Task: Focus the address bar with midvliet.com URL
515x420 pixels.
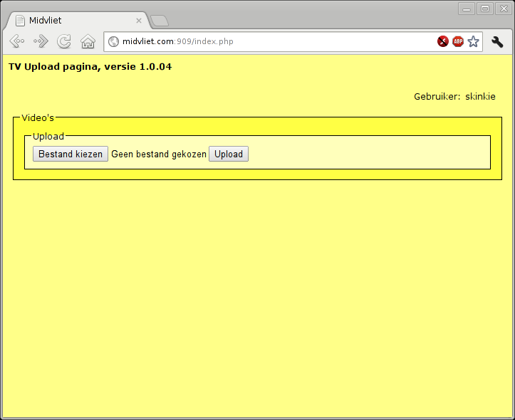Action: pyautogui.click(x=271, y=41)
